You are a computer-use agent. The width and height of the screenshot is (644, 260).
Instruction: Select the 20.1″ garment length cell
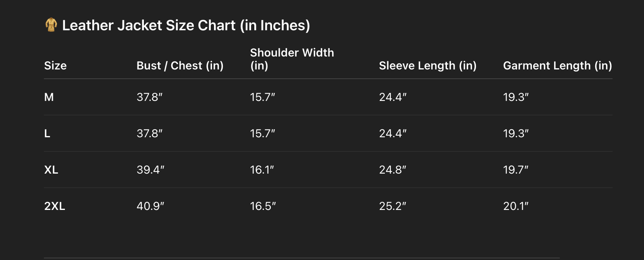point(515,206)
